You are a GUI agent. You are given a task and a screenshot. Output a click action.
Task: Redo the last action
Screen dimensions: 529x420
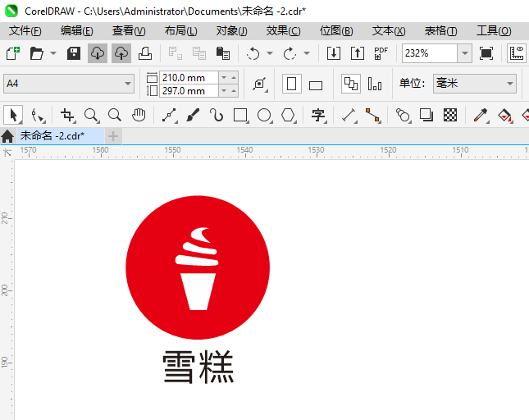point(290,53)
